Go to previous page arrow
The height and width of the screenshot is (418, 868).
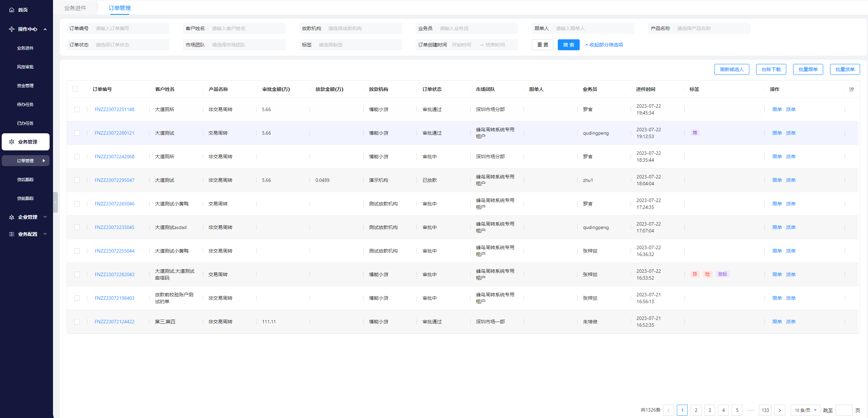point(669,410)
